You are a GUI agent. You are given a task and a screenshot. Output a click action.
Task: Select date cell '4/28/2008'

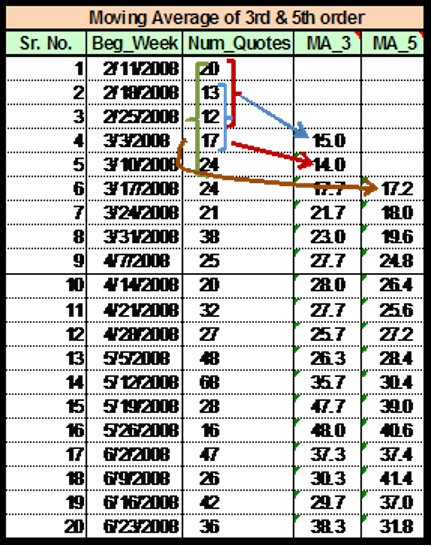[134, 334]
